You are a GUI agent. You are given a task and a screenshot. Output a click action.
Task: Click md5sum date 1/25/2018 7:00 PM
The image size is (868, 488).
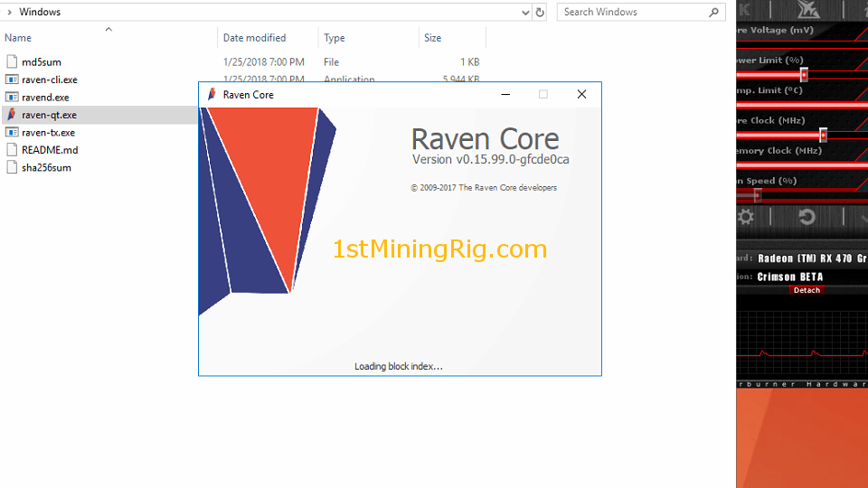click(x=263, y=62)
